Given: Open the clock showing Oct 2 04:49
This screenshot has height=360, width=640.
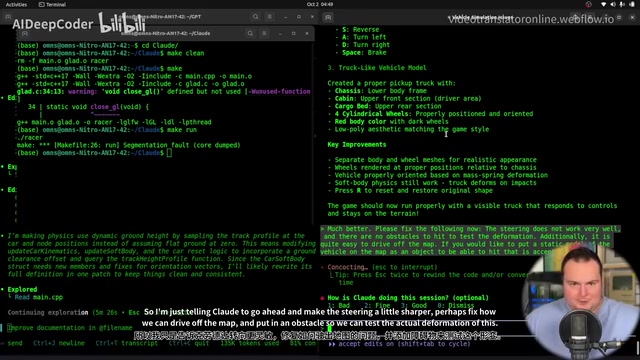Looking at the screenshot, I should [320, 4].
